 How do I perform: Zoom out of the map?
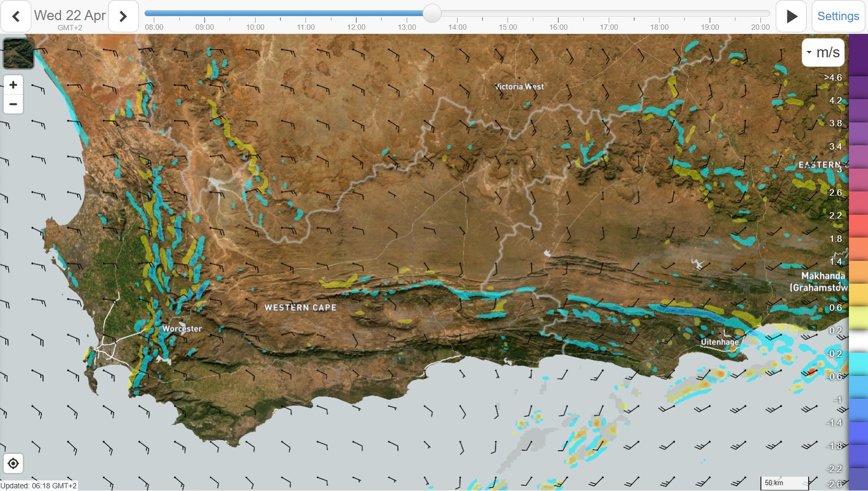tap(13, 104)
